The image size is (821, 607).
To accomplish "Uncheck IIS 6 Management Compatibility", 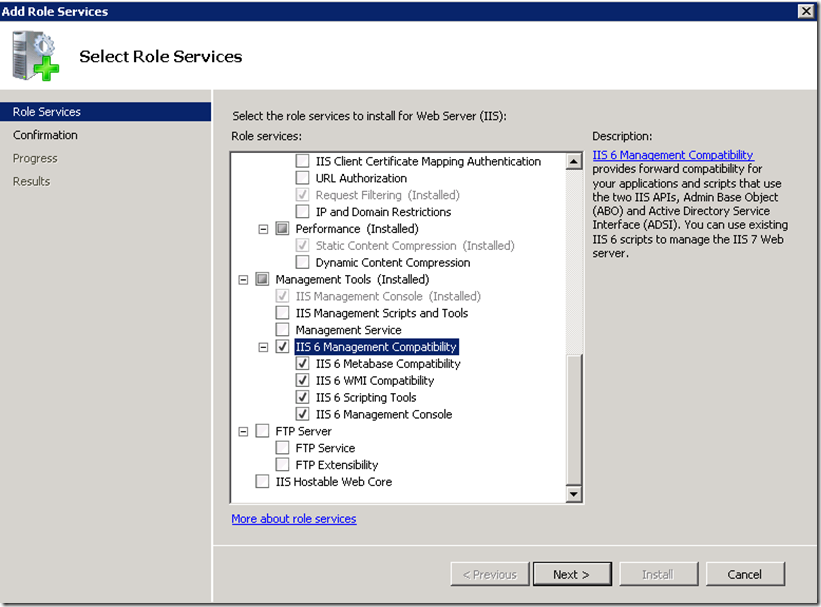I will point(282,346).
